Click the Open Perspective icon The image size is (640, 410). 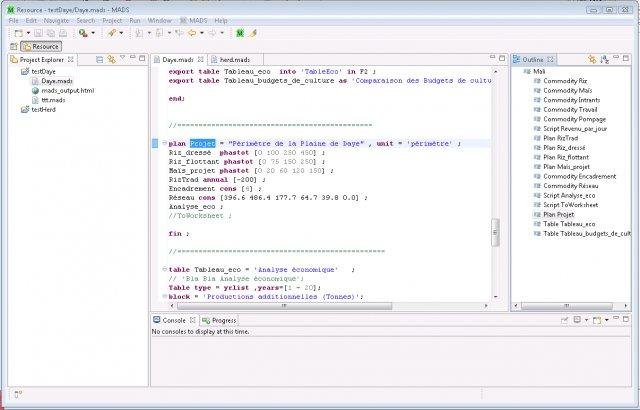click(14, 47)
